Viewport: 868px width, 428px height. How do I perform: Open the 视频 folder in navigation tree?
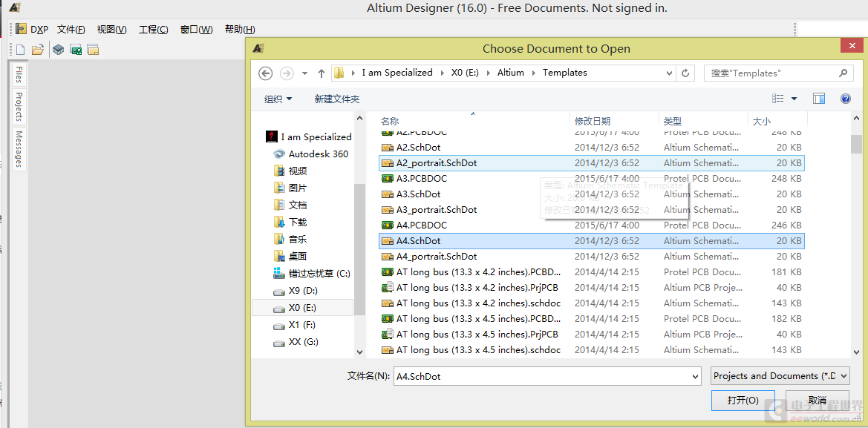[290, 171]
